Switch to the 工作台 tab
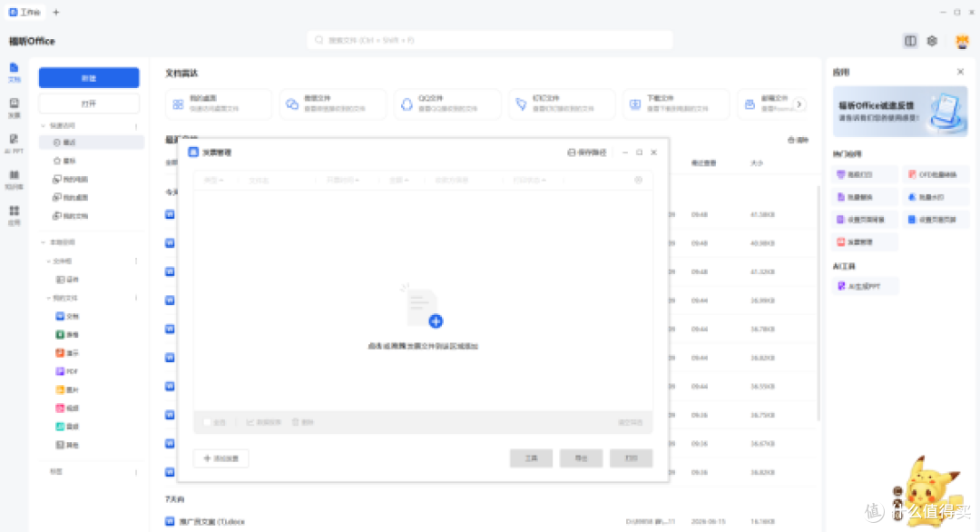The image size is (980, 532). click(24, 12)
